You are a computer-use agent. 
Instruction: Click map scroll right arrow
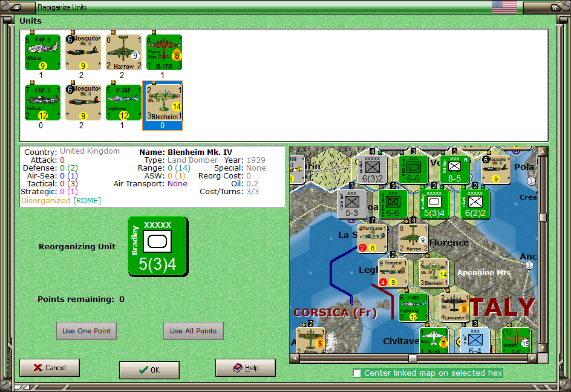tap(532, 359)
